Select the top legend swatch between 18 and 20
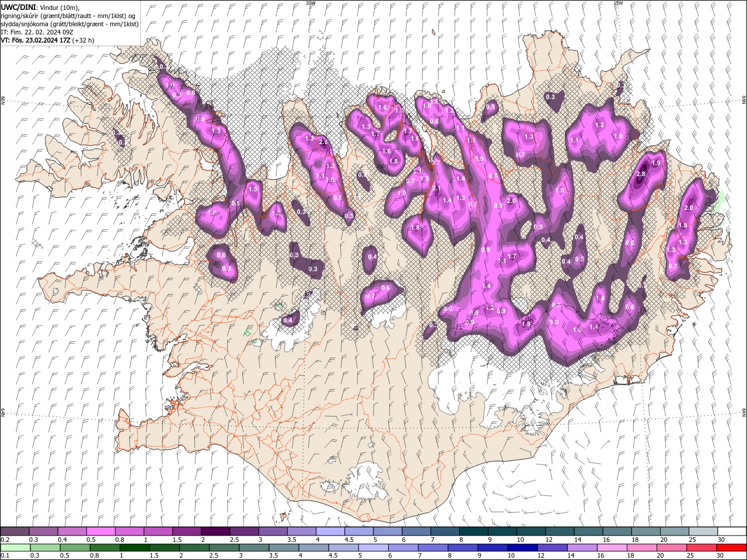 pos(645,531)
